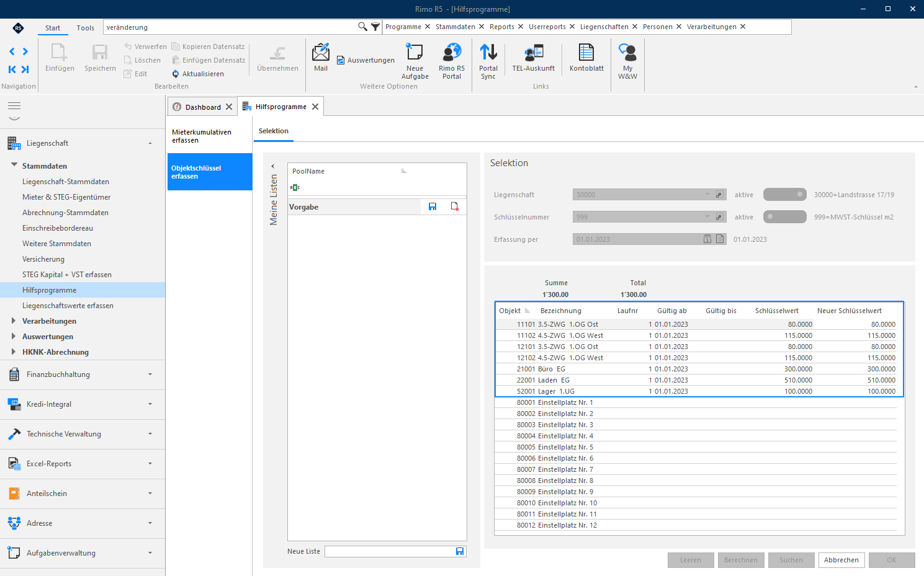Create a Neue Aufgabe from the ribbon
This screenshot has width=924, height=576.
(x=415, y=61)
